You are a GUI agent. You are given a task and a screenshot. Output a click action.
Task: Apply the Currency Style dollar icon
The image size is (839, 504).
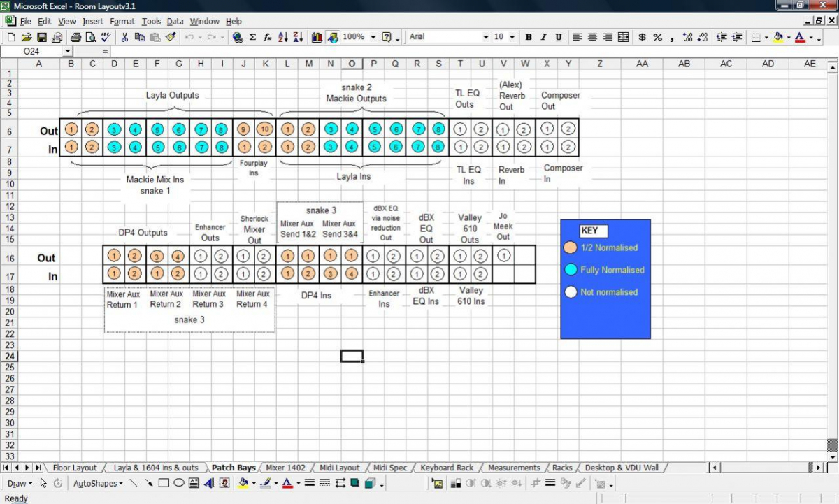point(642,37)
